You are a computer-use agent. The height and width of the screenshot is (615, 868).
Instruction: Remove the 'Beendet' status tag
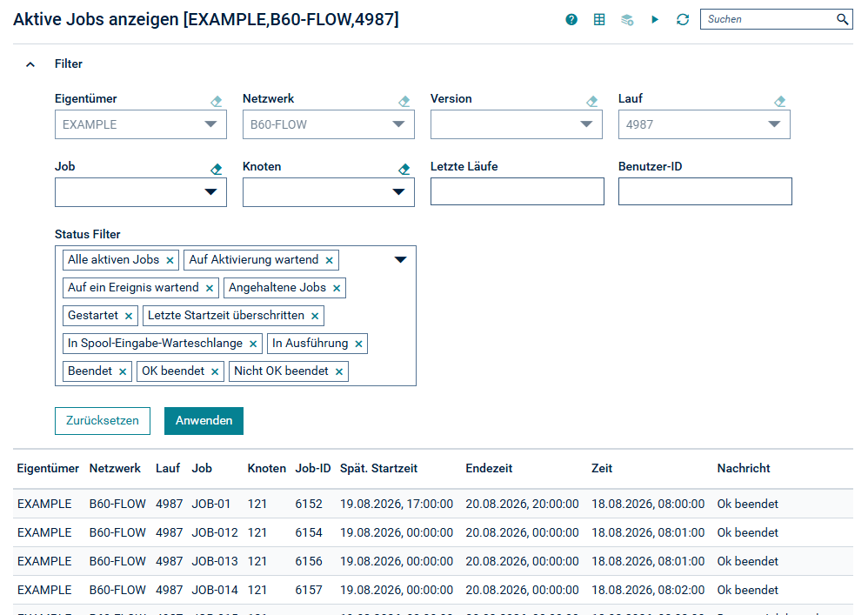click(x=123, y=371)
